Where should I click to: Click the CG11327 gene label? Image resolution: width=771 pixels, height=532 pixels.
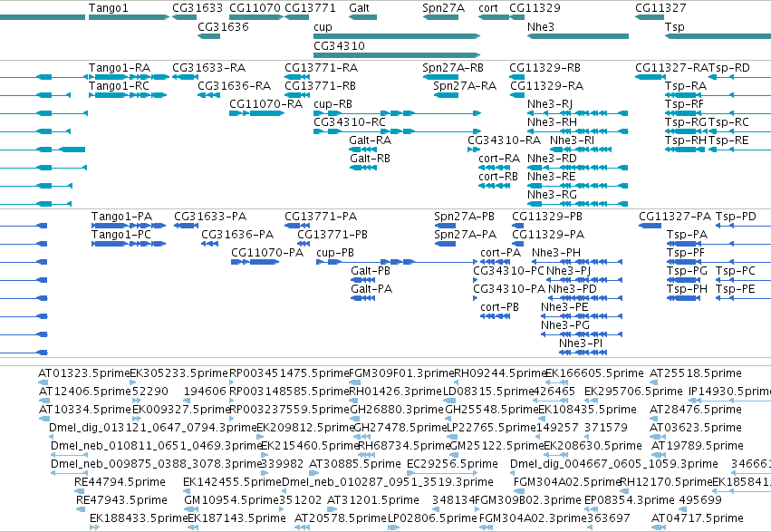[x=660, y=8]
